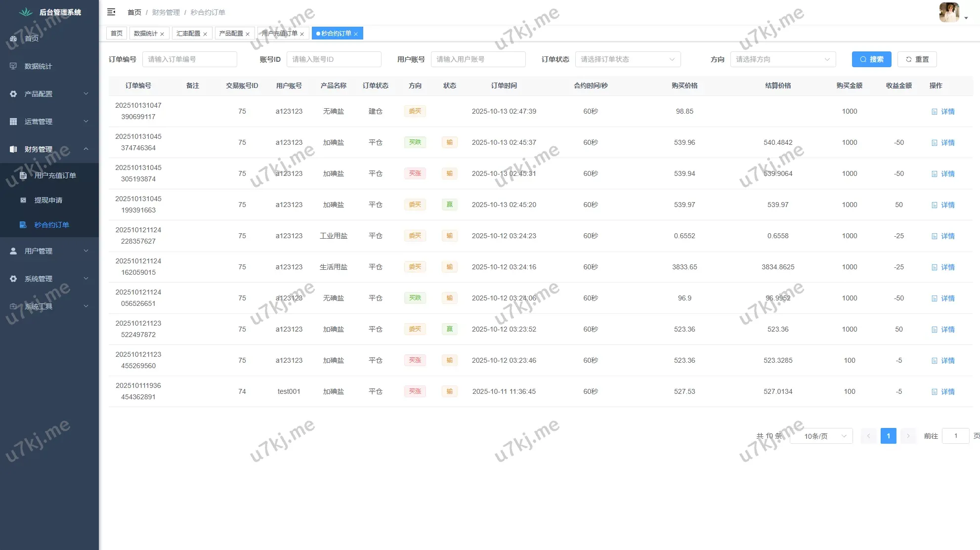Click the 搜索 search button

coord(871,59)
